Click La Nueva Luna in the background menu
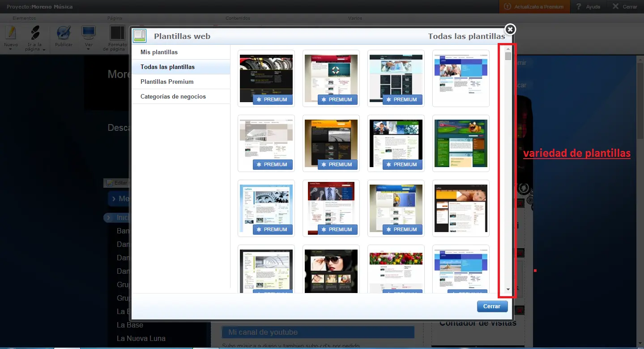This screenshot has height=349, width=644. coord(141,338)
